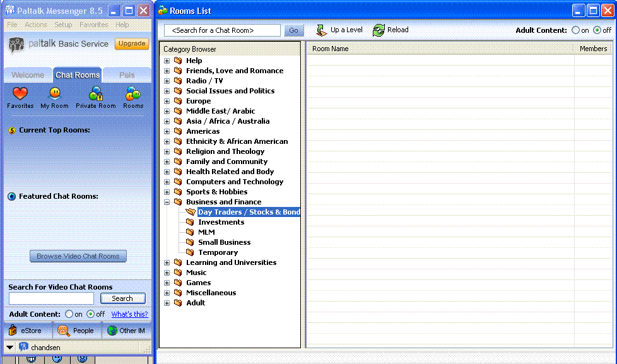Open the eStore shopping bag icon
617x364 pixels.
coord(13,331)
